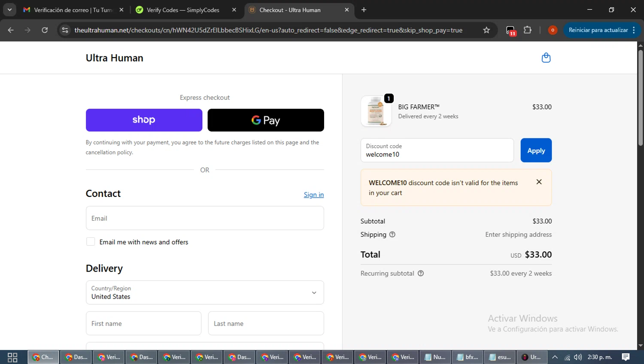644x364 pixels.
Task: Focus the First name field
Action: click(x=143, y=324)
